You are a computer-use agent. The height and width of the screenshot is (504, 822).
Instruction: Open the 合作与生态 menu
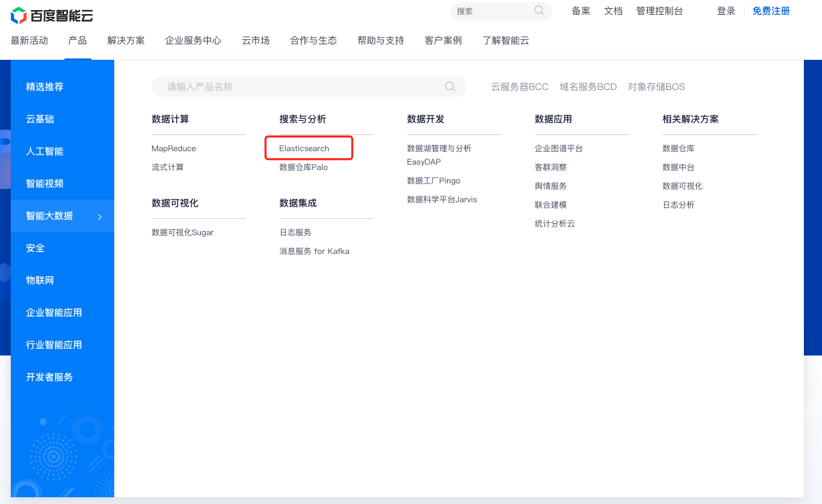(x=313, y=40)
